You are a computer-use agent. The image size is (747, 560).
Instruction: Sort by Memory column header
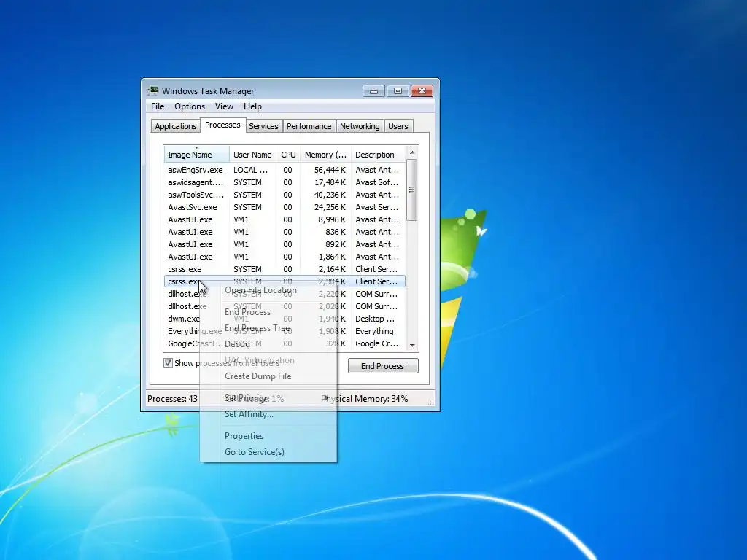point(325,155)
